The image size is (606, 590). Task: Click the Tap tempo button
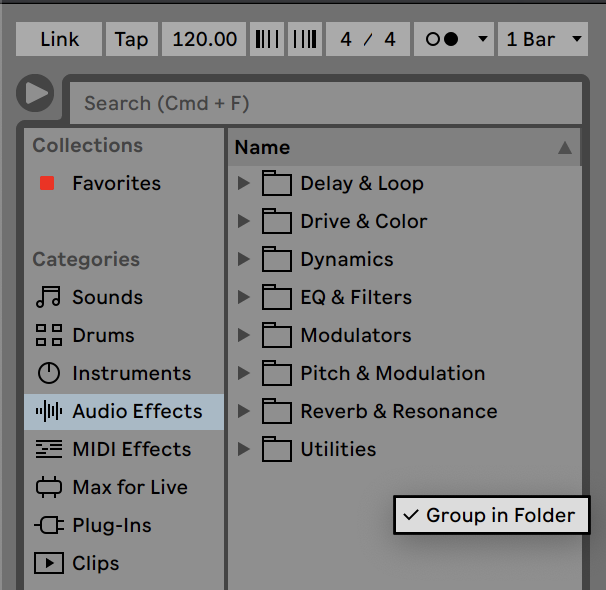point(132,39)
